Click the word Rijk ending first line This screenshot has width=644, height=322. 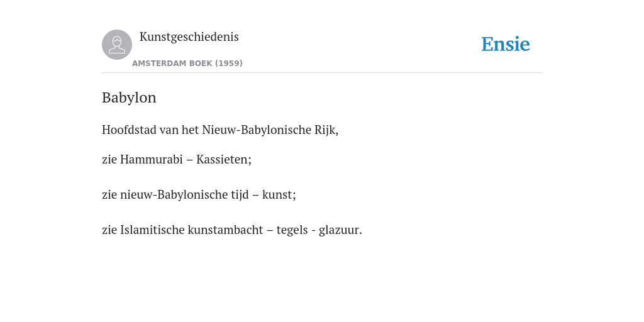tap(326, 130)
